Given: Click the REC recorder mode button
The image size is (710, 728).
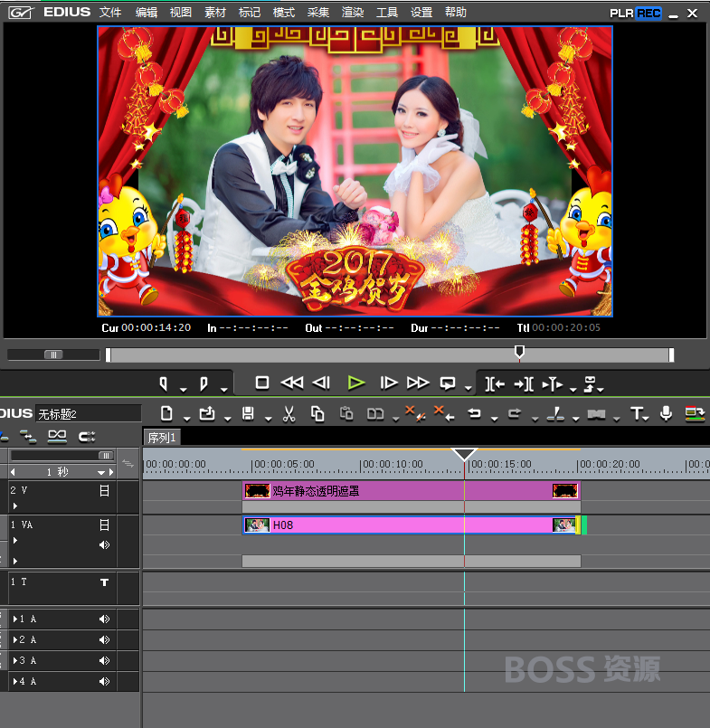Looking at the screenshot, I should click(x=648, y=14).
